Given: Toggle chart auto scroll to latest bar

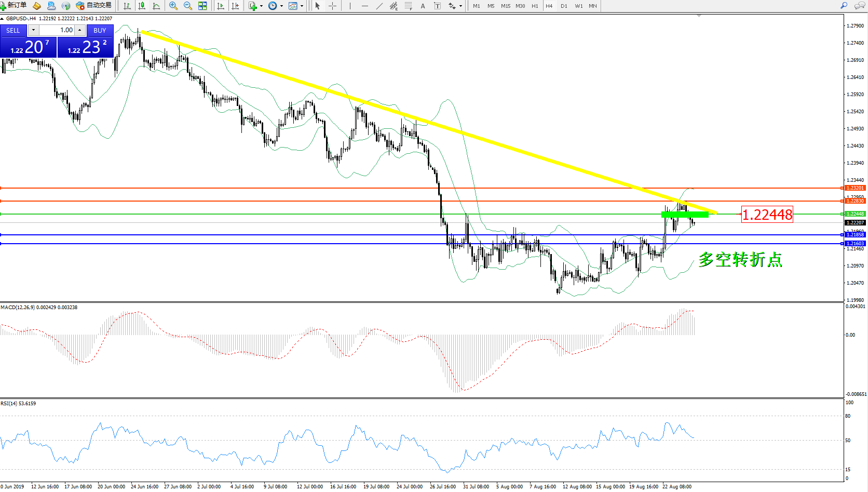Looking at the screenshot, I should 221,6.
